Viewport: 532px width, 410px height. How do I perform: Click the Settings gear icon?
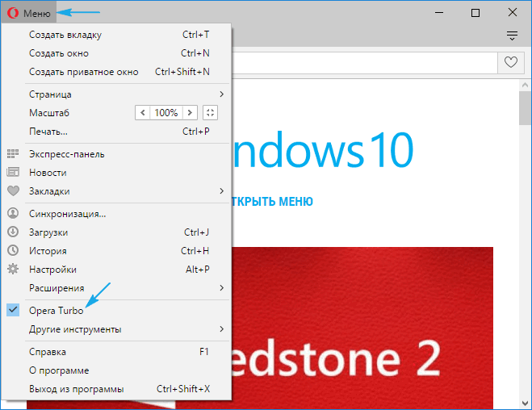pyautogui.click(x=13, y=270)
